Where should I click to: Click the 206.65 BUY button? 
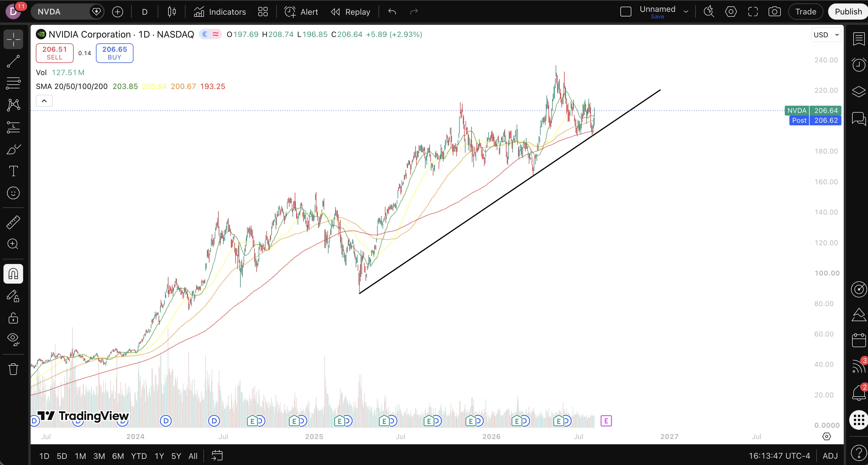click(x=114, y=53)
